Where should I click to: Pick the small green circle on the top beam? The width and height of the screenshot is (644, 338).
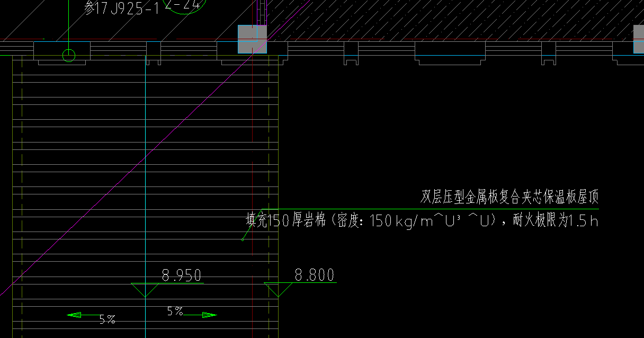(x=69, y=55)
